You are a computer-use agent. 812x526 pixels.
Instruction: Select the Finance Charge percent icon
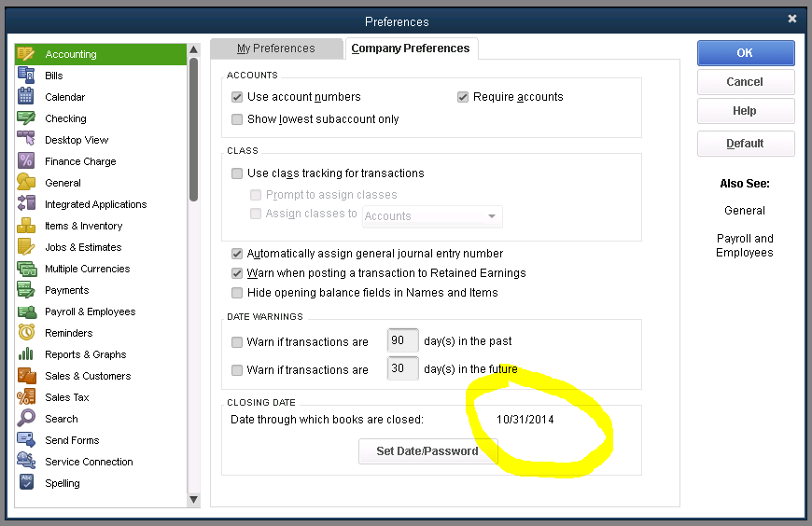pos(26,161)
